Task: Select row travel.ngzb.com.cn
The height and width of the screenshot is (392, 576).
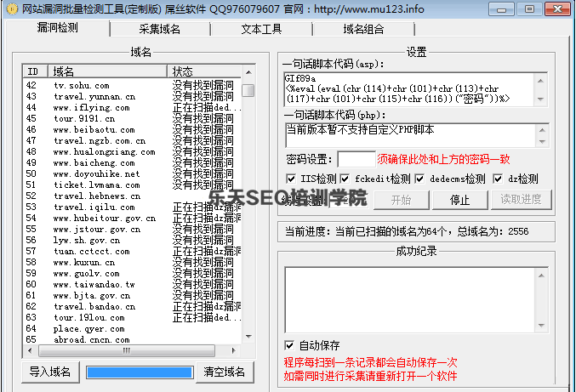Action: click(132, 140)
